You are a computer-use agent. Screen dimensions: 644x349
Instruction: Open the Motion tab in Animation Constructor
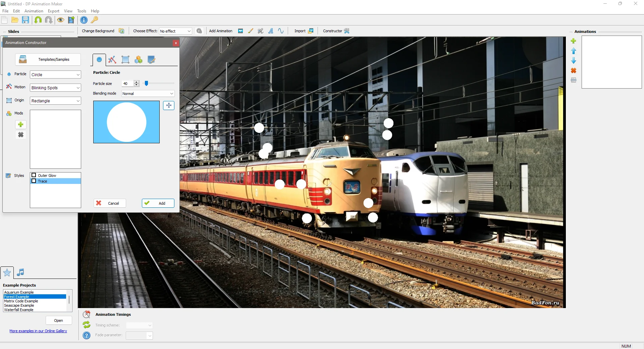pos(112,60)
